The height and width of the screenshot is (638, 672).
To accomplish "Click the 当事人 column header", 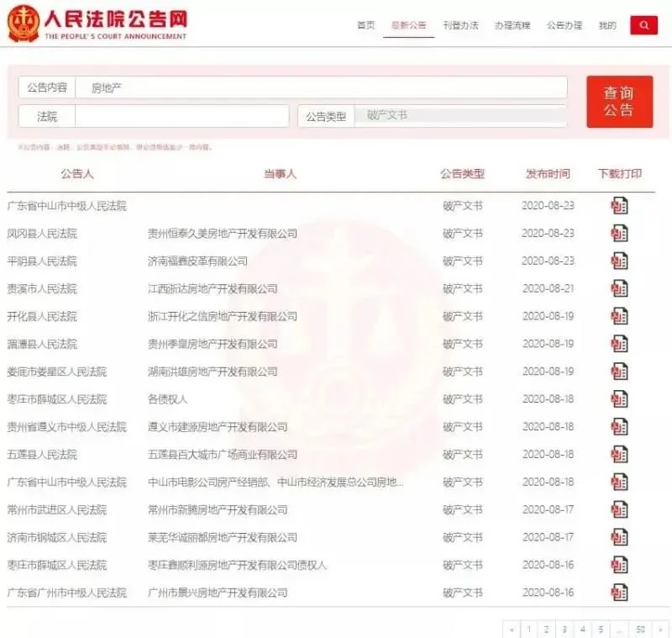I will coord(280,174).
